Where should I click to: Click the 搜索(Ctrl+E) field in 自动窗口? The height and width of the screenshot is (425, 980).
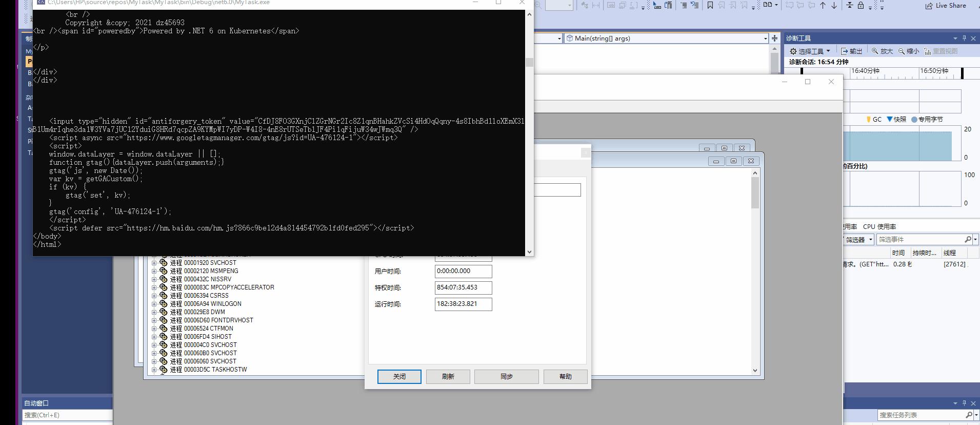tap(68, 415)
